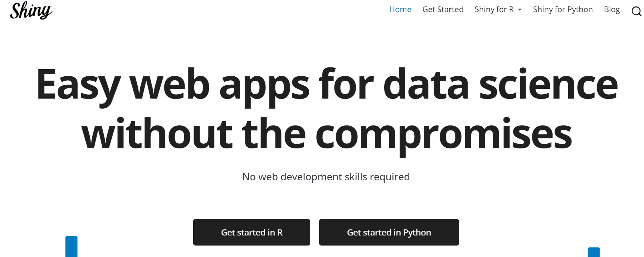Expand the caret beside Shiny for R
The height and width of the screenshot is (257, 644).
(x=520, y=10)
